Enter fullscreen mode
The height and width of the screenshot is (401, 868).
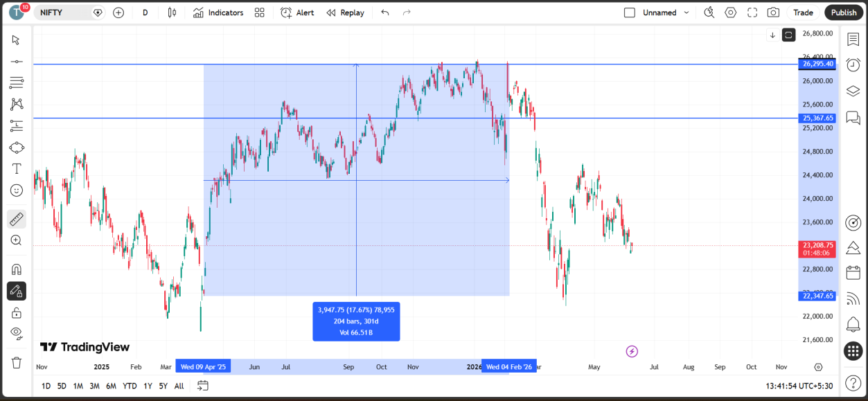752,12
